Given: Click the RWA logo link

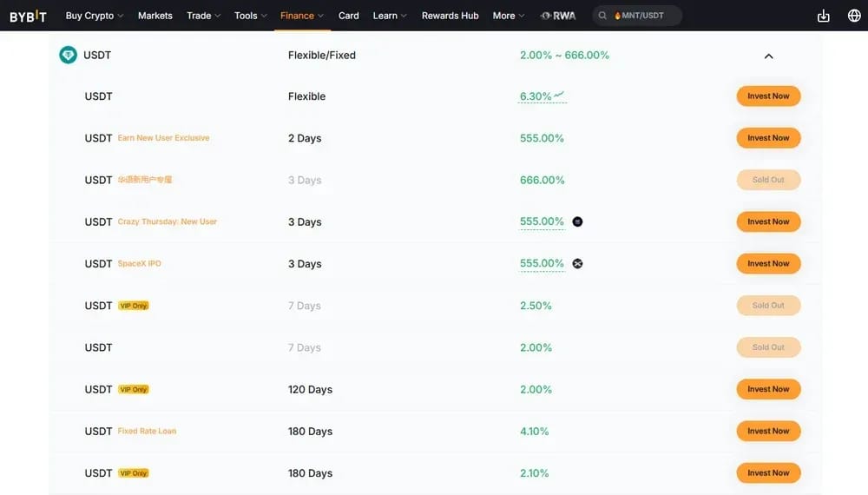Looking at the screenshot, I should (x=558, y=16).
